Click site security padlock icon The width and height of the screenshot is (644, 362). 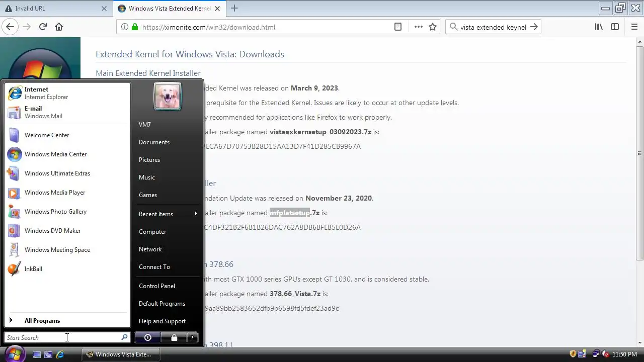coord(135,27)
